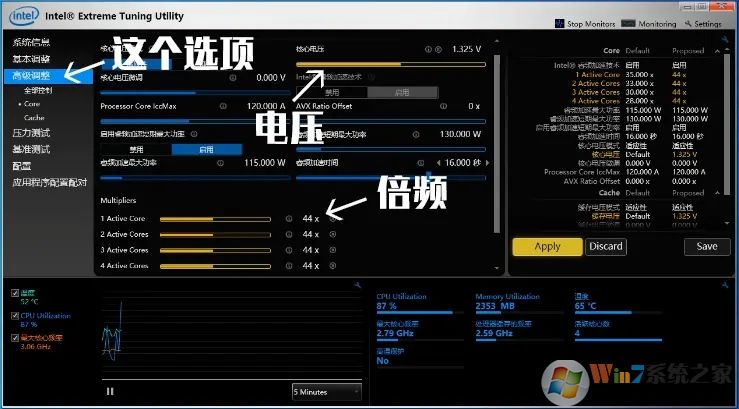The height and width of the screenshot is (409, 739).
Task: Open wrench options of the monitoring graph panel
Action: click(x=358, y=285)
